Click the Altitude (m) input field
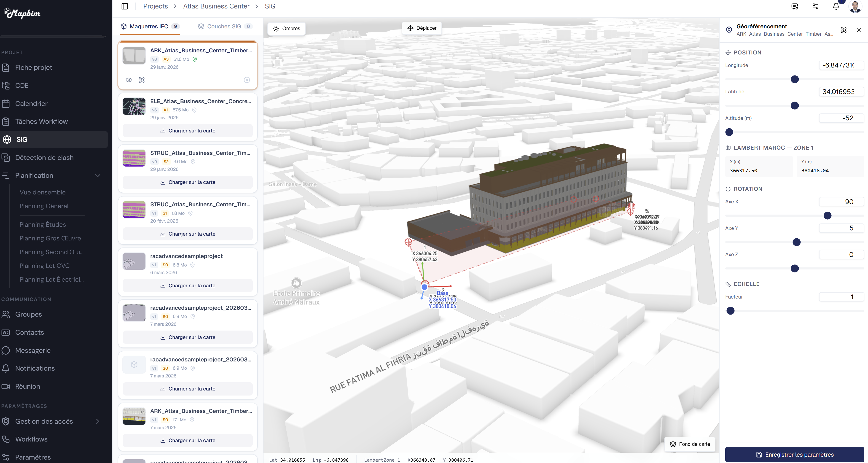 coord(841,118)
